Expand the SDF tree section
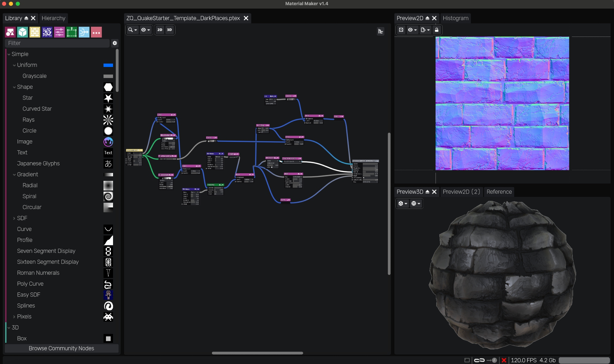The width and height of the screenshot is (614, 364). [14, 218]
